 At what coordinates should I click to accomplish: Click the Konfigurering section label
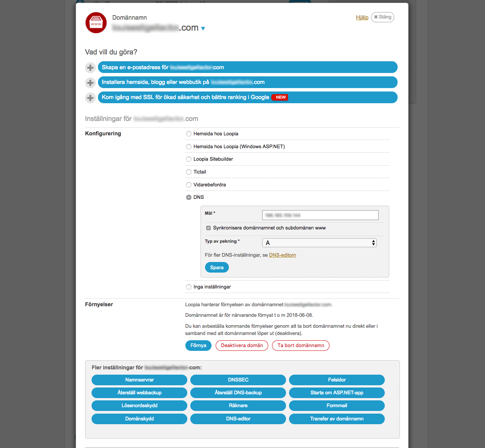(x=103, y=133)
